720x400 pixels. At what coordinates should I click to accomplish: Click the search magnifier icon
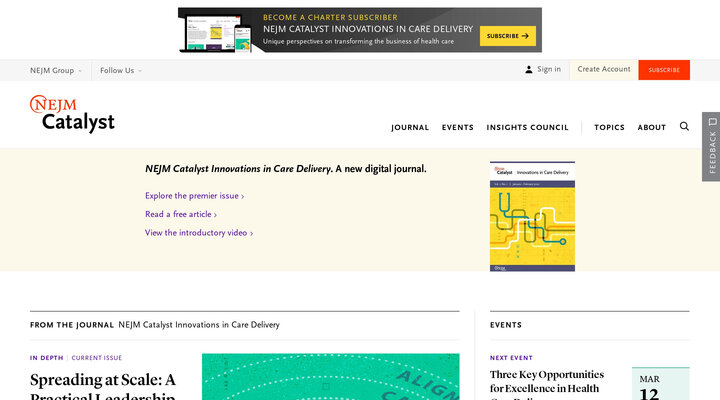pyautogui.click(x=684, y=127)
